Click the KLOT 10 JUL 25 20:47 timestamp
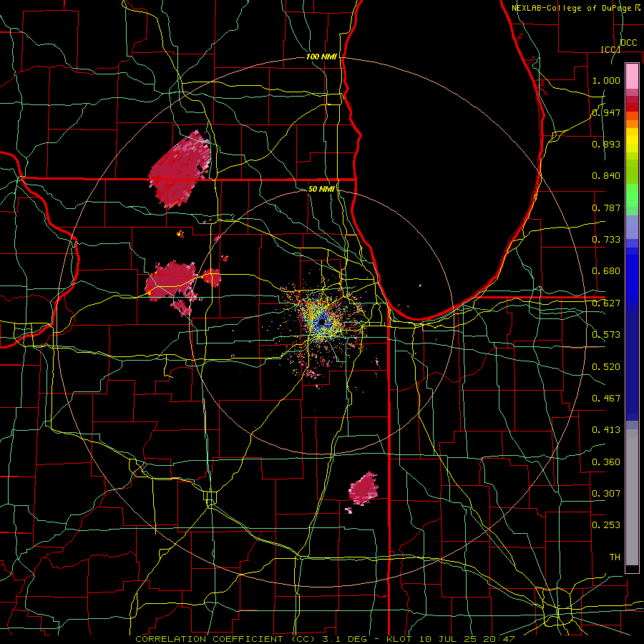The image size is (644, 644). coord(451,639)
